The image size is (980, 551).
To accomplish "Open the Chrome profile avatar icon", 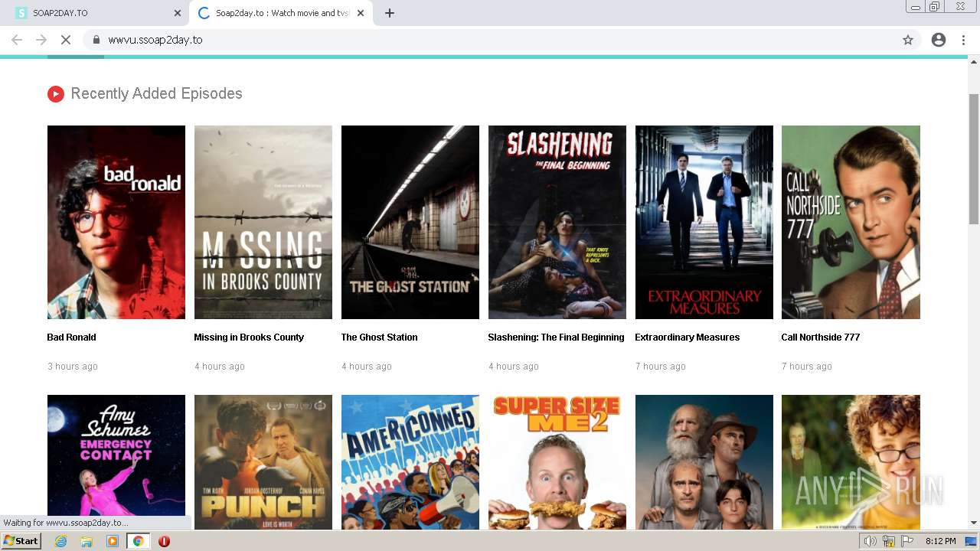I will point(939,40).
